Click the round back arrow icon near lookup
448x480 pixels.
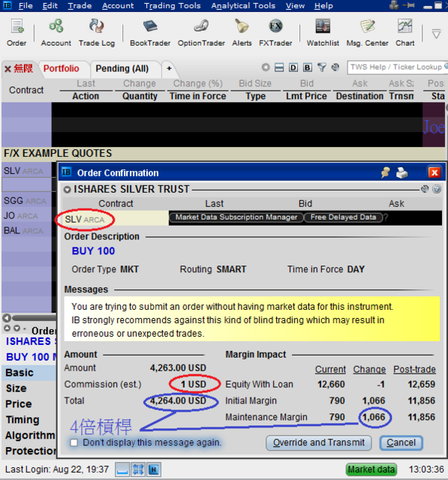click(266, 67)
